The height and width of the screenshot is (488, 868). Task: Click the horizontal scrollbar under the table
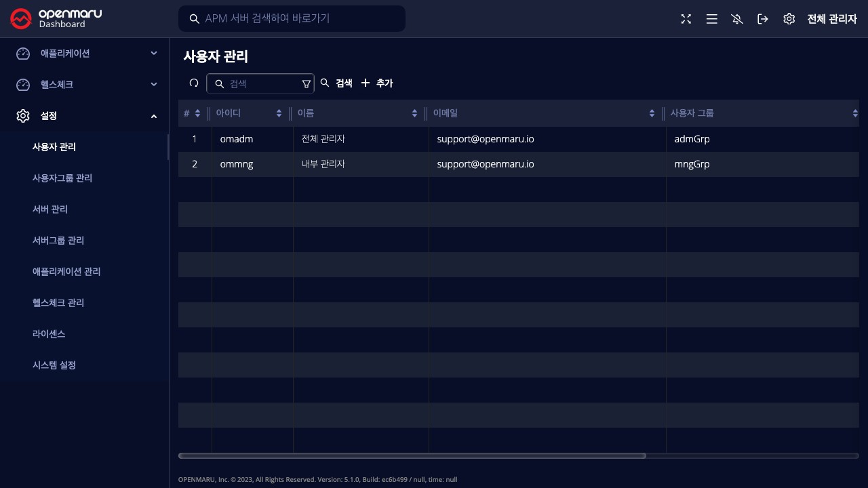click(x=412, y=455)
